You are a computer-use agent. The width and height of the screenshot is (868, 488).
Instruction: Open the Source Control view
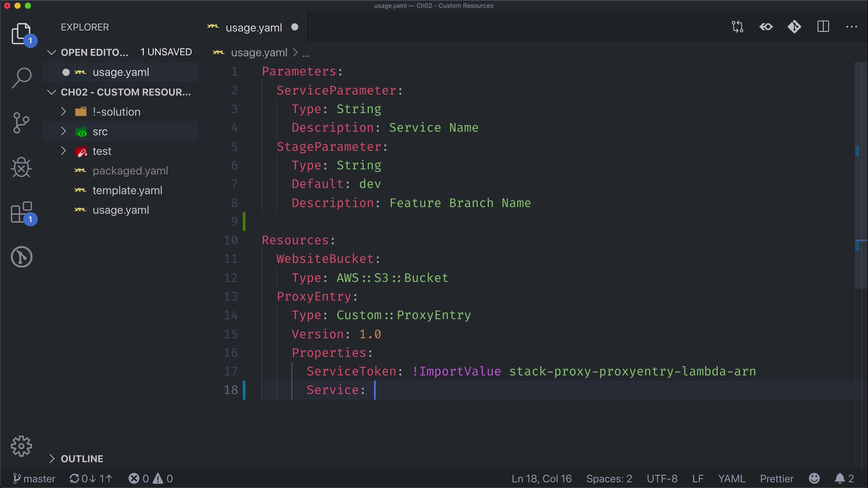pos(21,122)
